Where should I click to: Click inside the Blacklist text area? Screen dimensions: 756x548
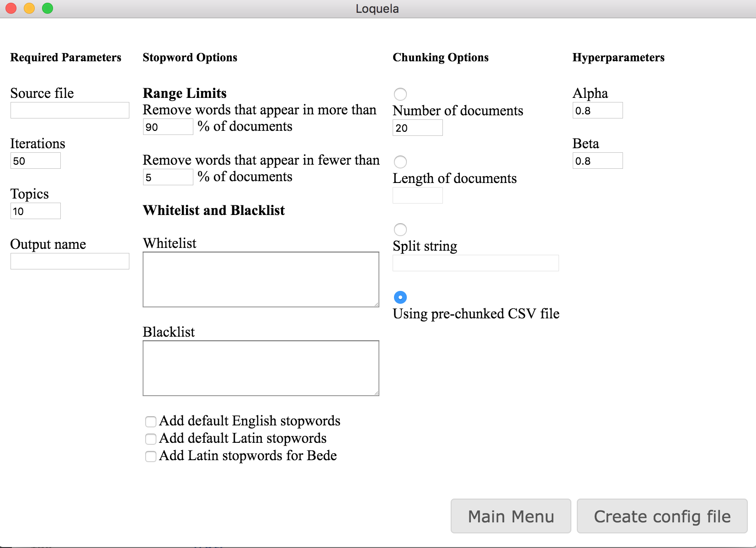(261, 368)
